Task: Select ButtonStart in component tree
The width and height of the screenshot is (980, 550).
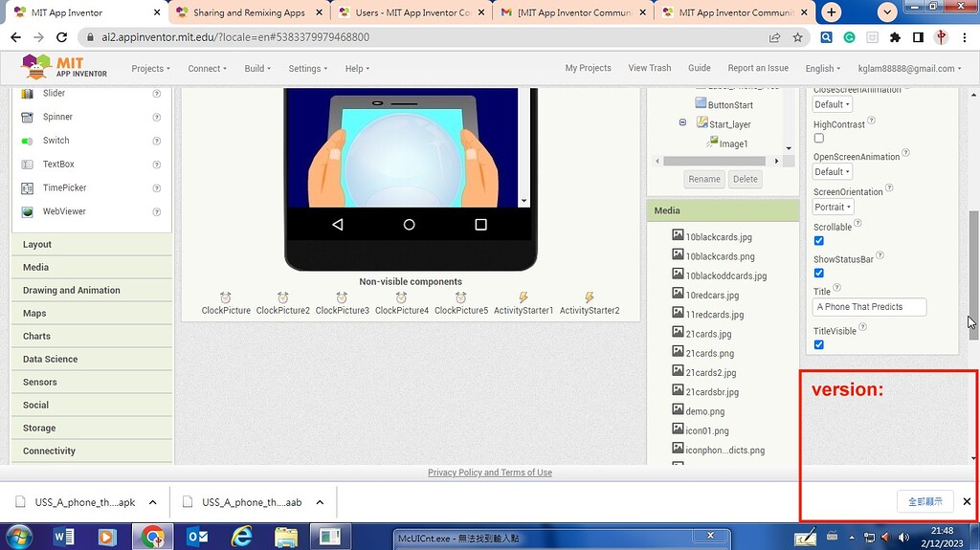Action: point(724,104)
